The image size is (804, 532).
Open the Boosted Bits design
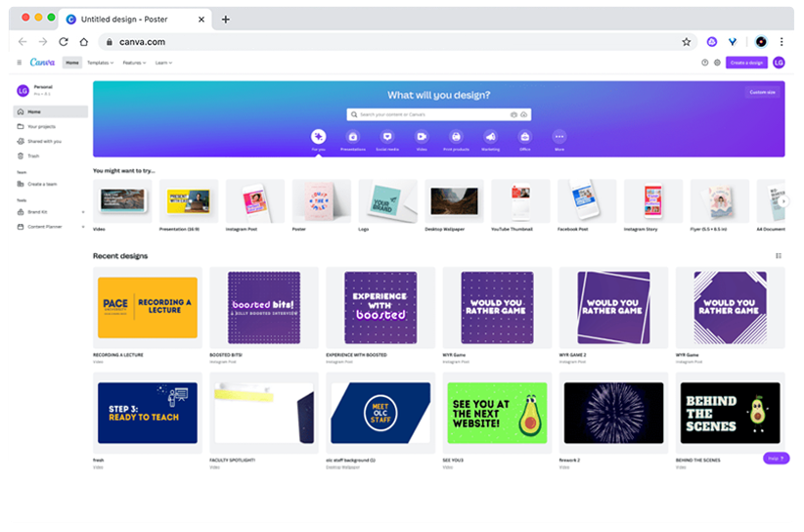264,307
